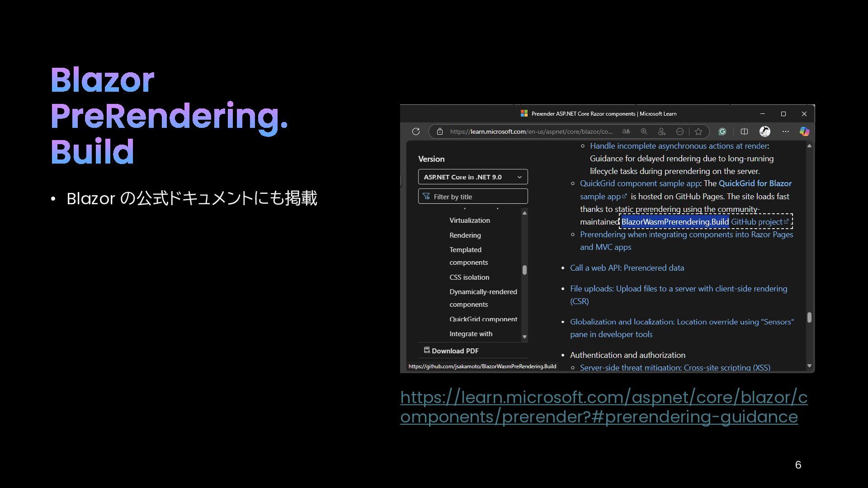This screenshot has width=868, height=488.
Task: Add page to favorites with star icon
Action: (x=698, y=131)
